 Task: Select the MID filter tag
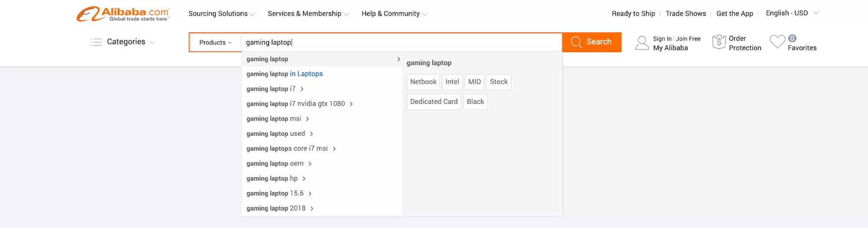(x=474, y=82)
